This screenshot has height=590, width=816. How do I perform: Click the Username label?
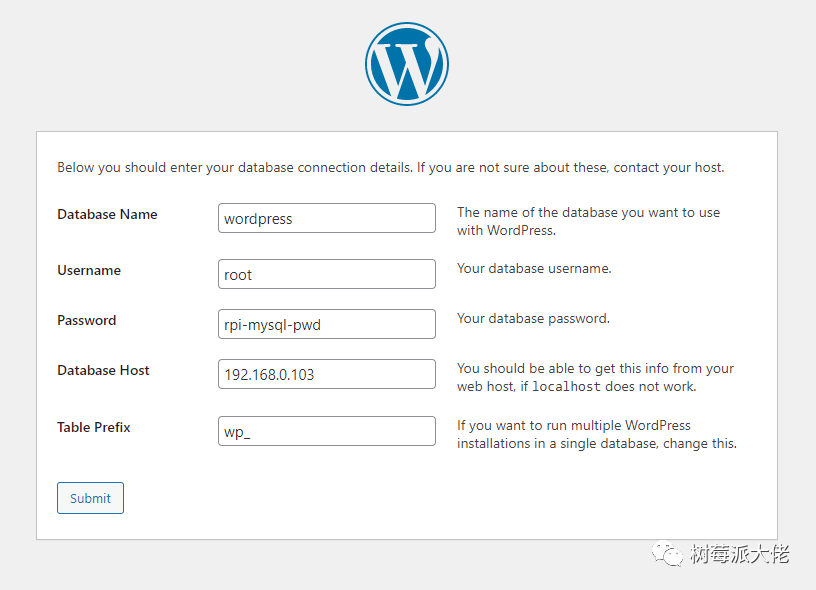[89, 271]
